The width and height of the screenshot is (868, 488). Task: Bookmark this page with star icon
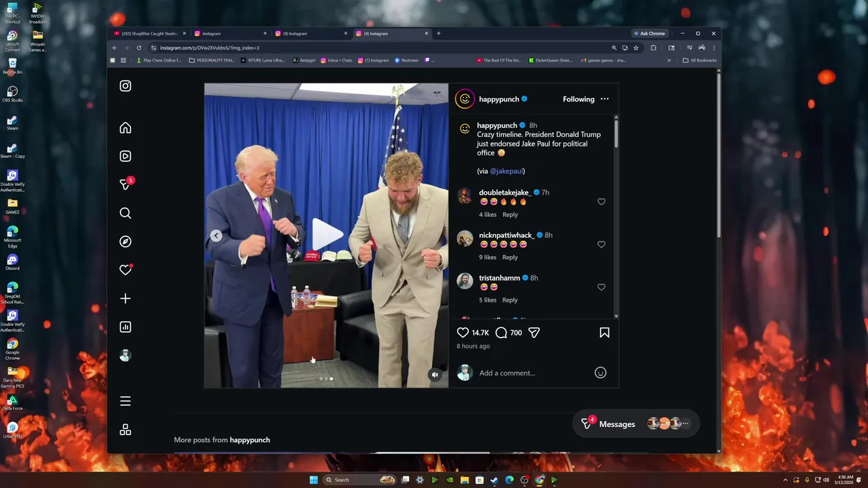[x=636, y=48]
